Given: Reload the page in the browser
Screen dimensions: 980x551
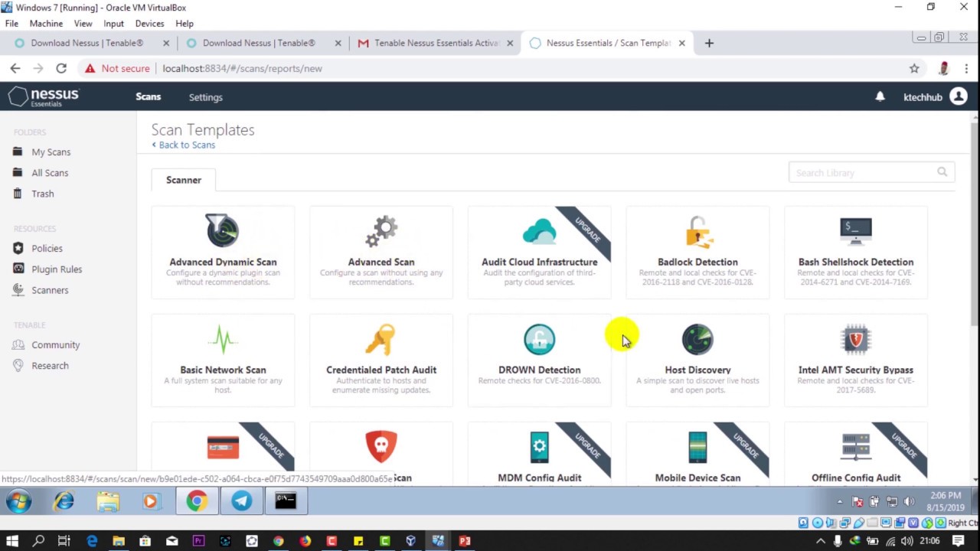Looking at the screenshot, I should [x=61, y=68].
